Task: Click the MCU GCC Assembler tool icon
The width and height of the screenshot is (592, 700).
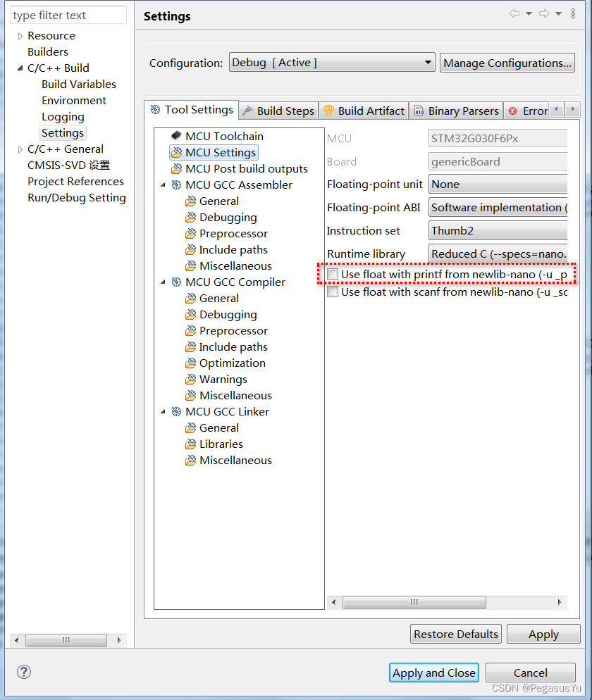Action: pos(176,185)
